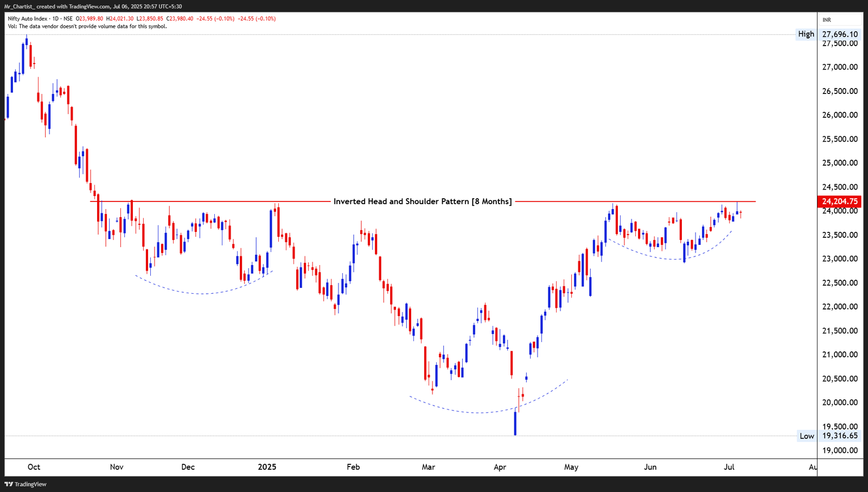Click the 24,000.00 value on the price scale
This screenshot has height=492, width=868.
[x=839, y=211]
